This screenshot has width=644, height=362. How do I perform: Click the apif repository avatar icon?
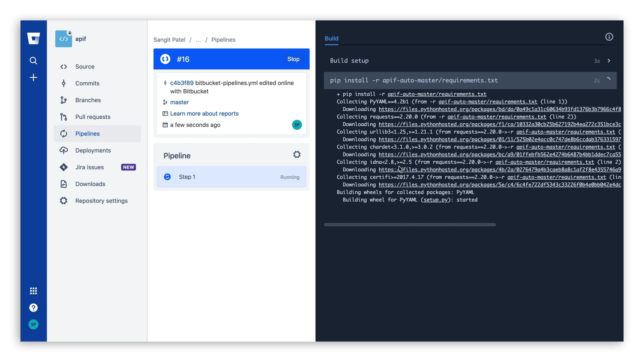[x=64, y=39]
